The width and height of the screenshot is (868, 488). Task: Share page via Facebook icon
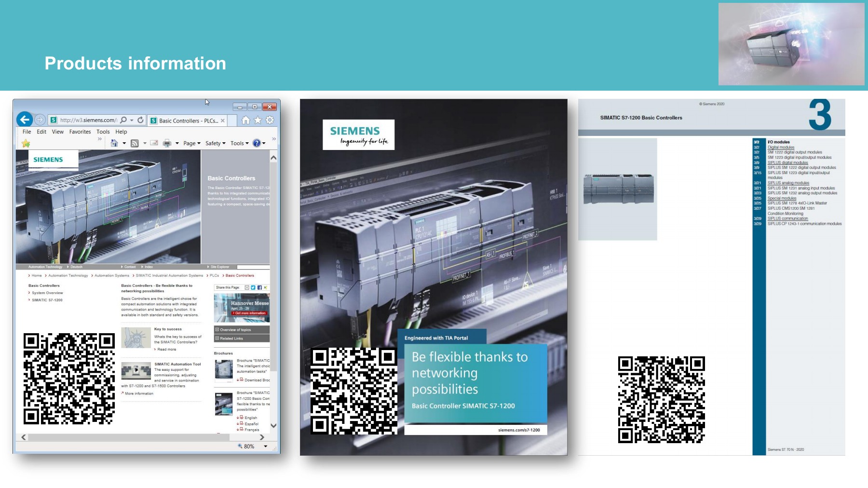(259, 287)
